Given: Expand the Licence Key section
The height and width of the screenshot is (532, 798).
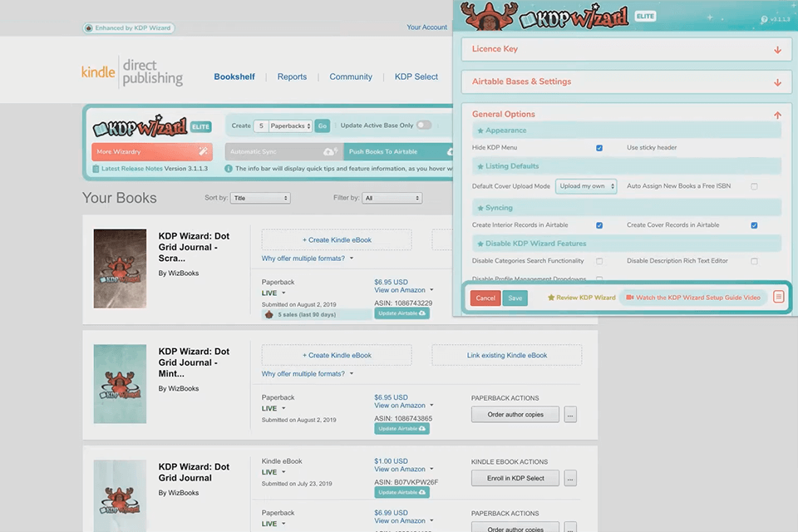Looking at the screenshot, I should (x=627, y=49).
